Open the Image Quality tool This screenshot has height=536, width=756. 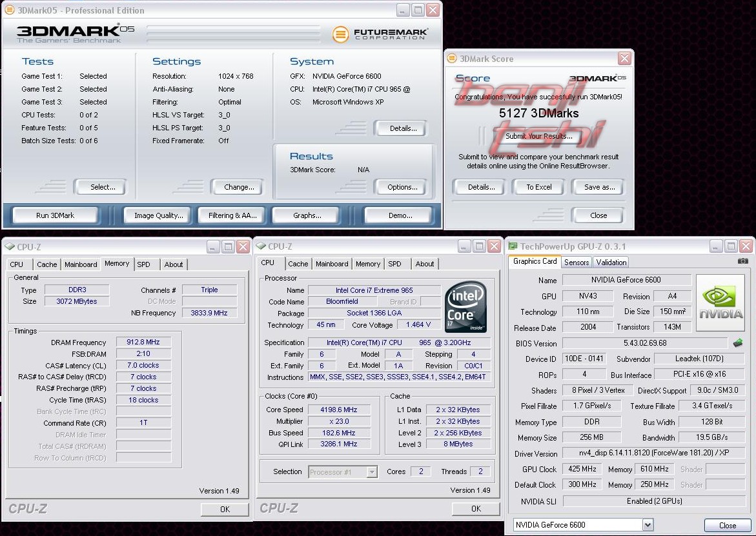(158, 215)
